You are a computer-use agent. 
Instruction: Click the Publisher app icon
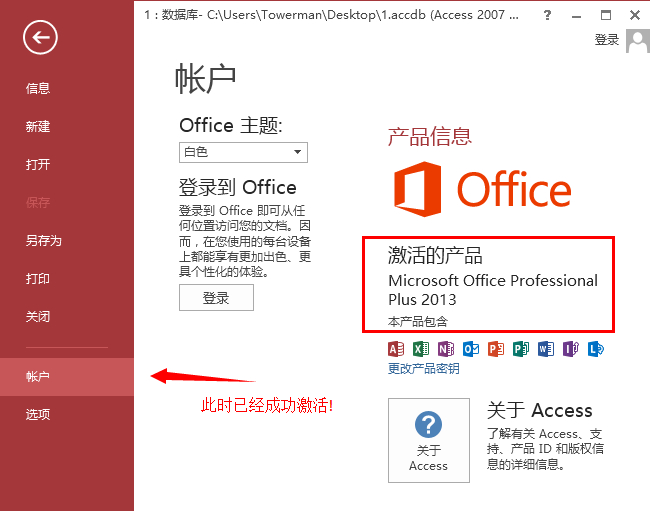(521, 349)
